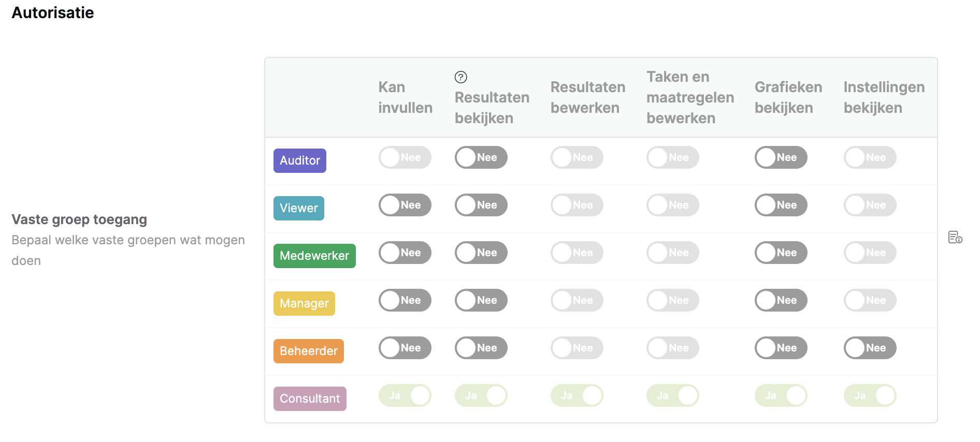Select the orange Beheerder group tag

coord(308,351)
